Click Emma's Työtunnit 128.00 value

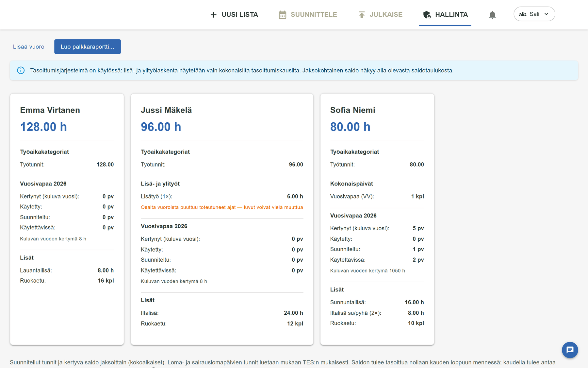click(x=105, y=165)
